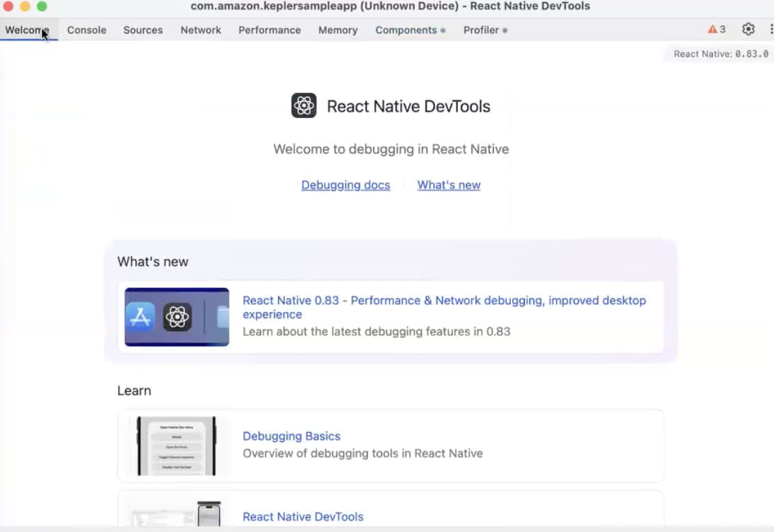Switch to the Memory tab
Screen dimensions: 774x532
click(337, 30)
